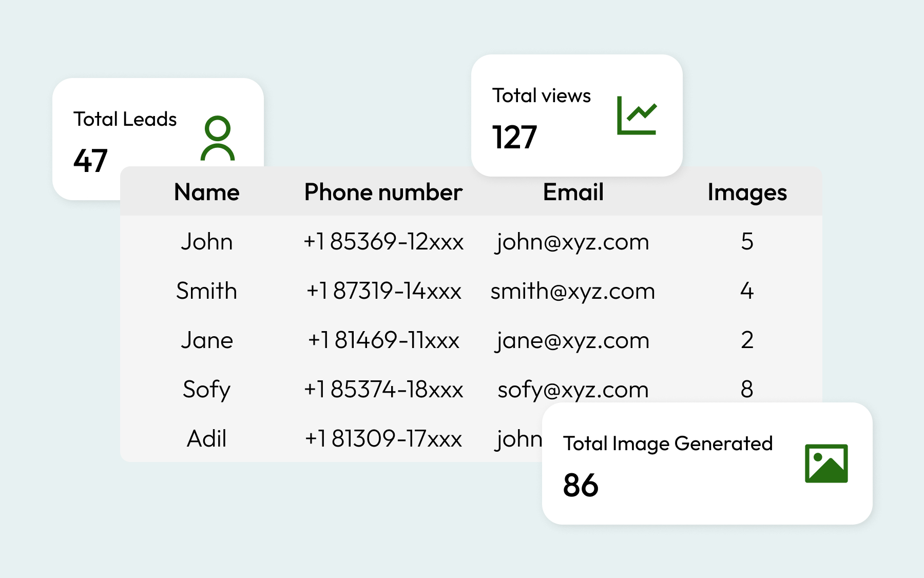Select the Adil name cell
Image resolution: width=924 pixels, height=578 pixels.
tap(206, 439)
